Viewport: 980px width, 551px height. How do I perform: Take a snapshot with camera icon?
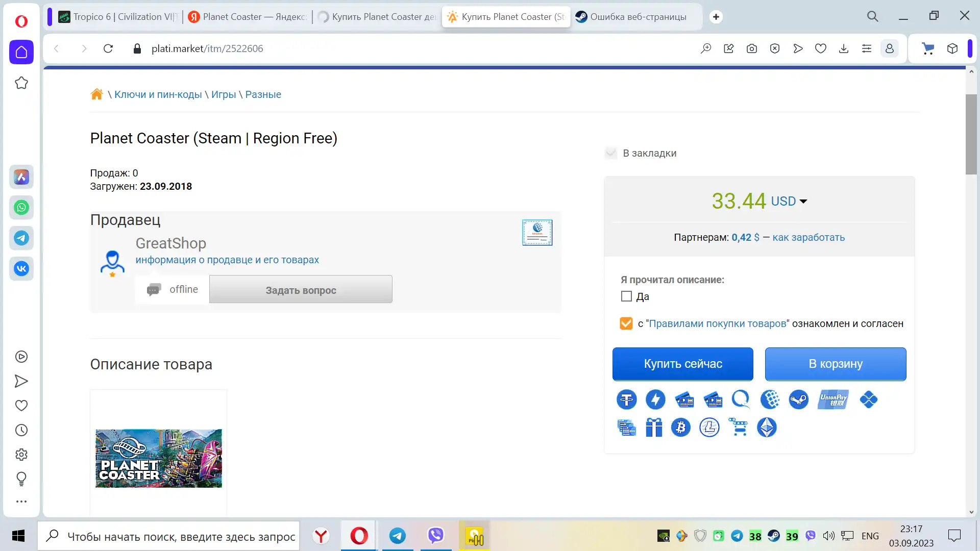coord(752,48)
